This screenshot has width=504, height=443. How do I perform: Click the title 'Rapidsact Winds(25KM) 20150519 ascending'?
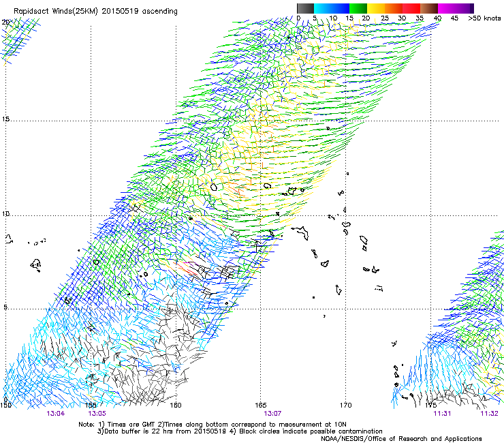[x=95, y=12]
